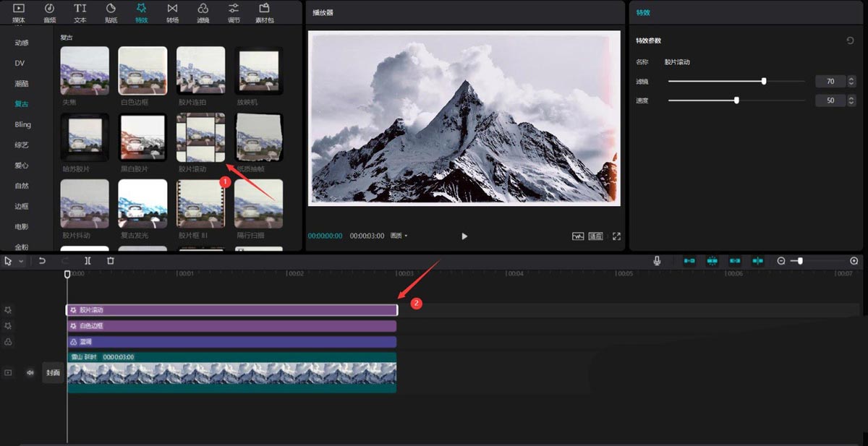Toggle the preview-axis button in timeline toolbar
The image size is (868, 446).
[x=757, y=261]
